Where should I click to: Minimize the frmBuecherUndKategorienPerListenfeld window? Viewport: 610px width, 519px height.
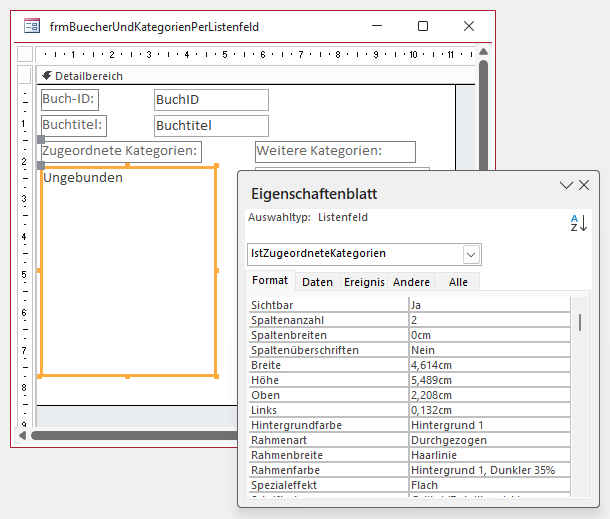(x=377, y=27)
